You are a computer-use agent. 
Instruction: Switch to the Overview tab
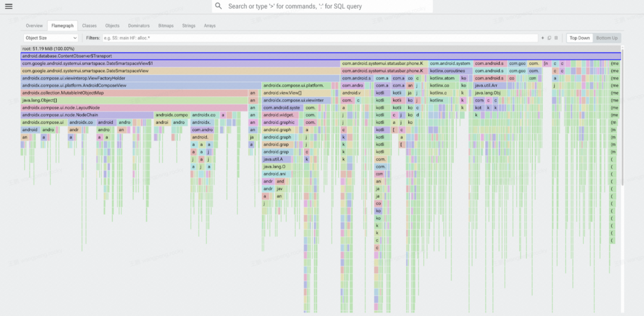[x=34, y=26]
